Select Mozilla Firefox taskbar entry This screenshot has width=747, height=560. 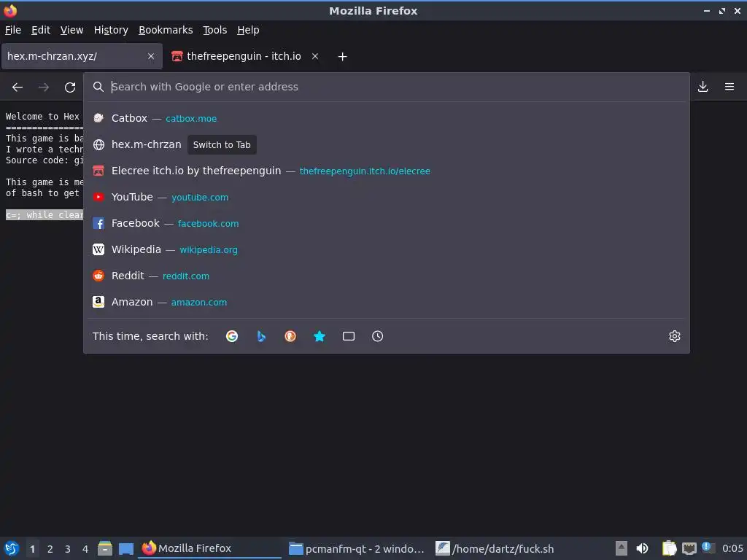pos(209,548)
